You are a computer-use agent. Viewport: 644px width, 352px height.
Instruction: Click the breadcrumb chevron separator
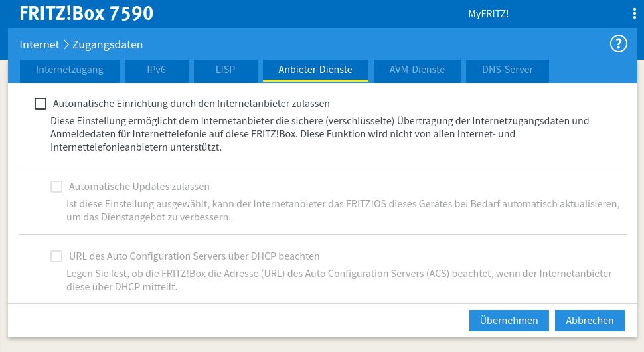coord(66,45)
